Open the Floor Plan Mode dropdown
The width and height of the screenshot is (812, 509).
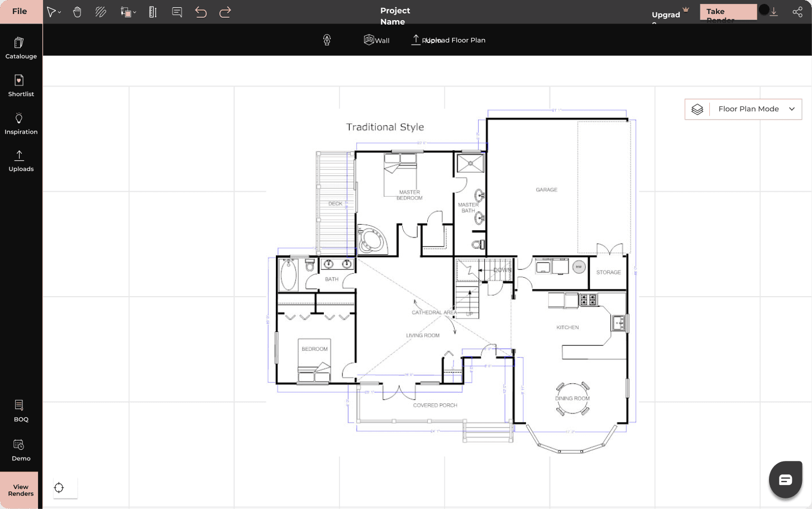(743, 109)
